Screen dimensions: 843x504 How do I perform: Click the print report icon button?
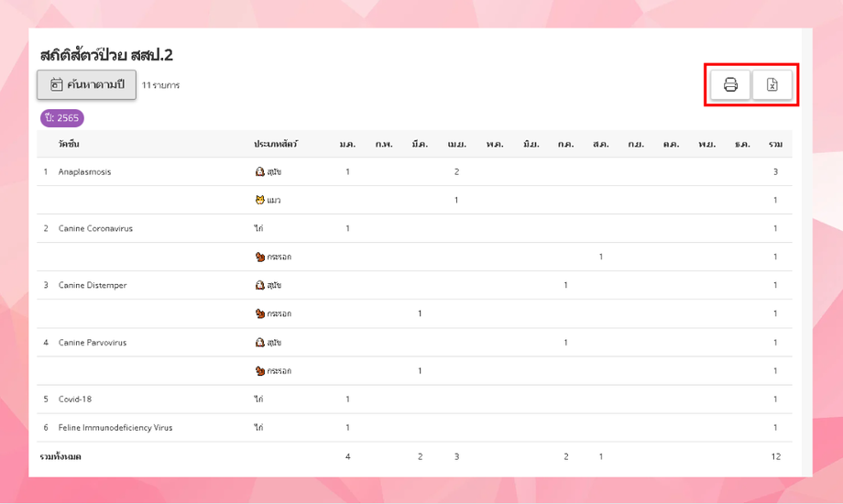tap(730, 84)
